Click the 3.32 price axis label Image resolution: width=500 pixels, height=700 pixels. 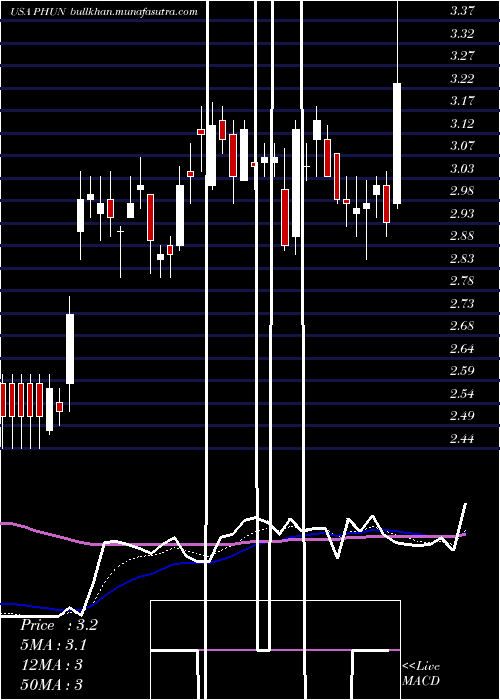tap(462, 33)
